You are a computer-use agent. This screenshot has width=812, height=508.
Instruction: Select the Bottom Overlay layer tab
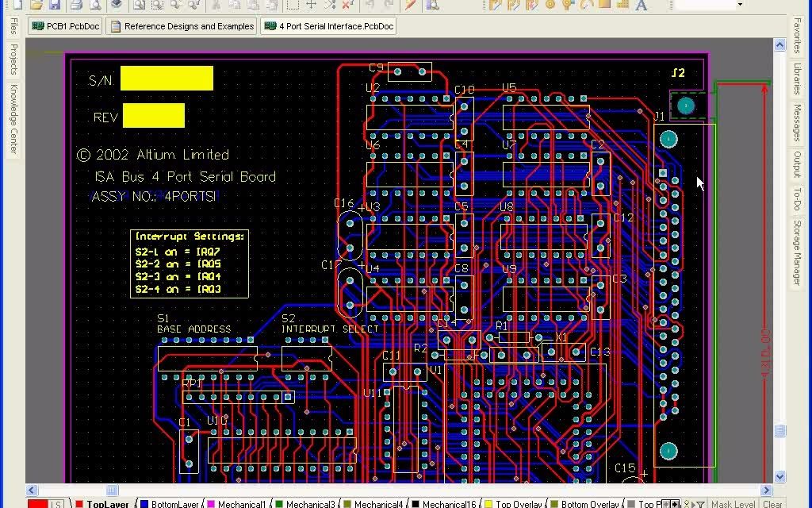(588, 503)
